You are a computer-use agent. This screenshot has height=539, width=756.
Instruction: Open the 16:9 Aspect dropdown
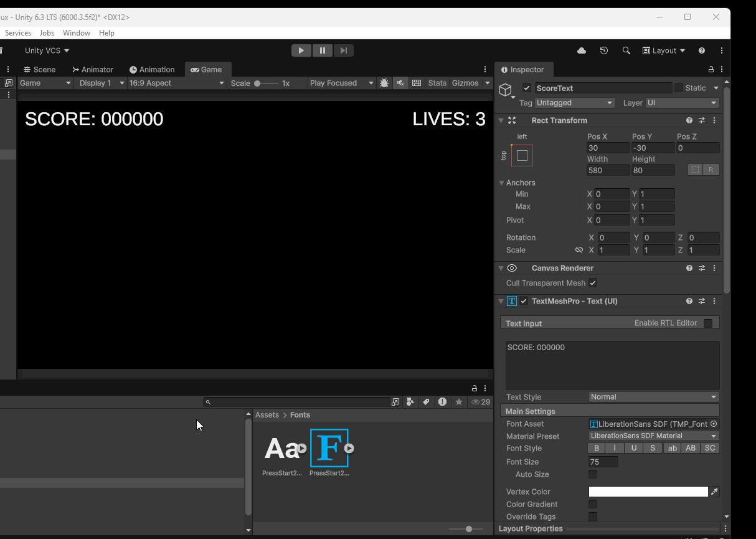pos(177,83)
